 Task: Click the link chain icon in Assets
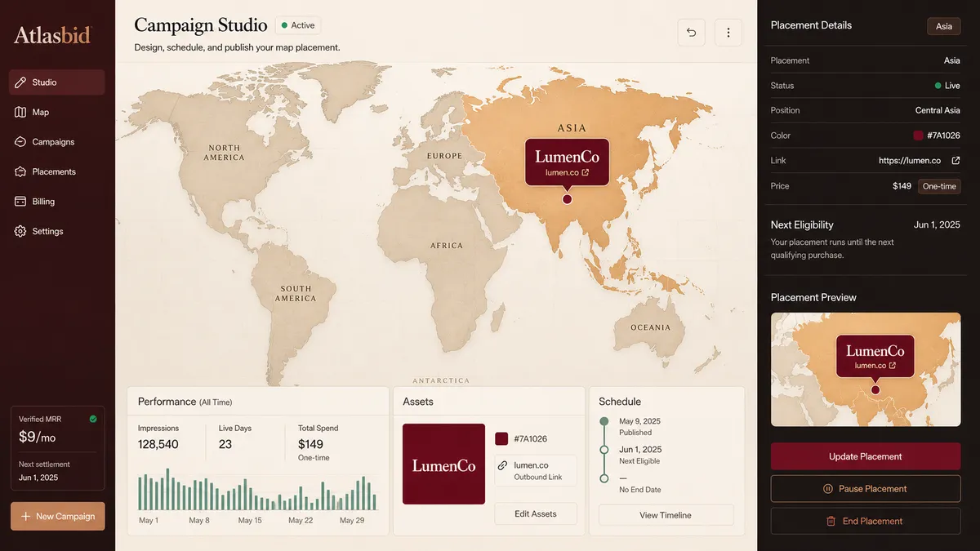[x=503, y=465]
